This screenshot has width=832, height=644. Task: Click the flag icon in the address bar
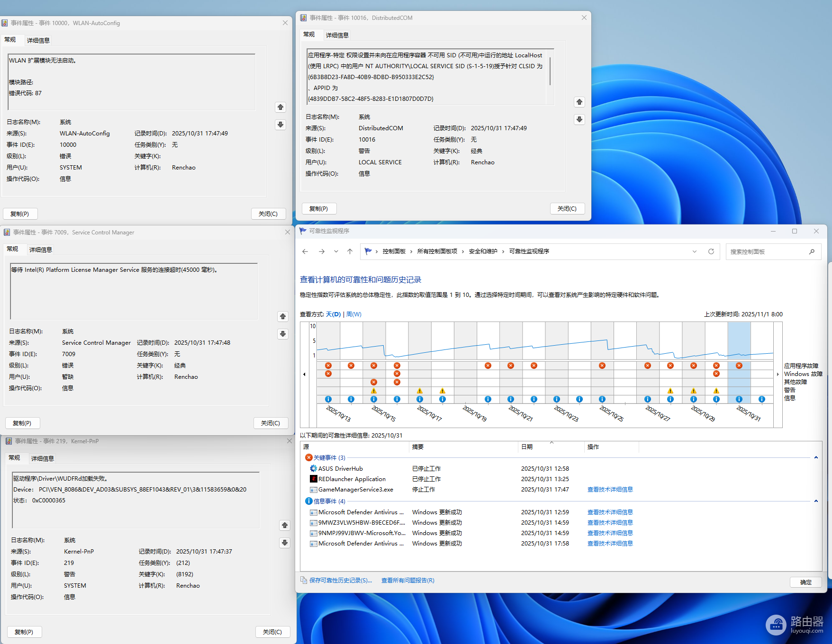pyautogui.click(x=368, y=251)
